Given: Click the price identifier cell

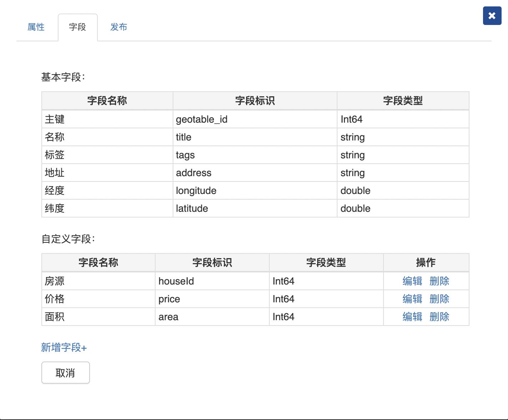Looking at the screenshot, I should pos(212,299).
